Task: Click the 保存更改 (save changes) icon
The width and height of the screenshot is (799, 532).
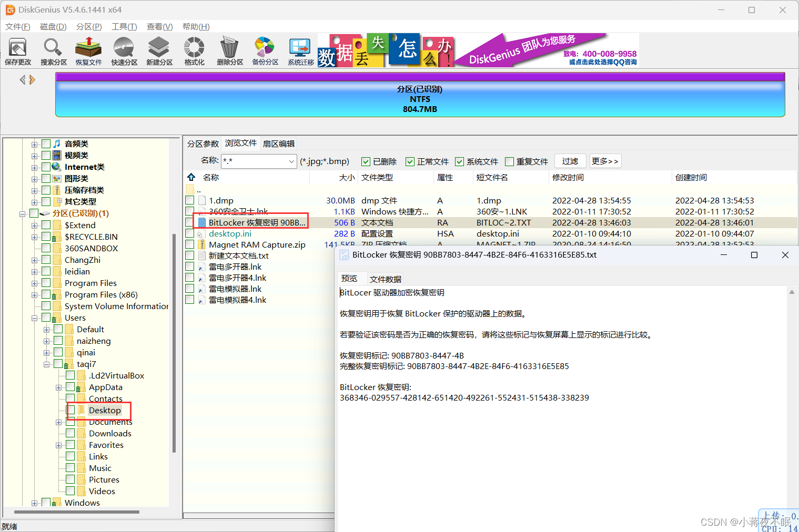Action: [x=18, y=51]
